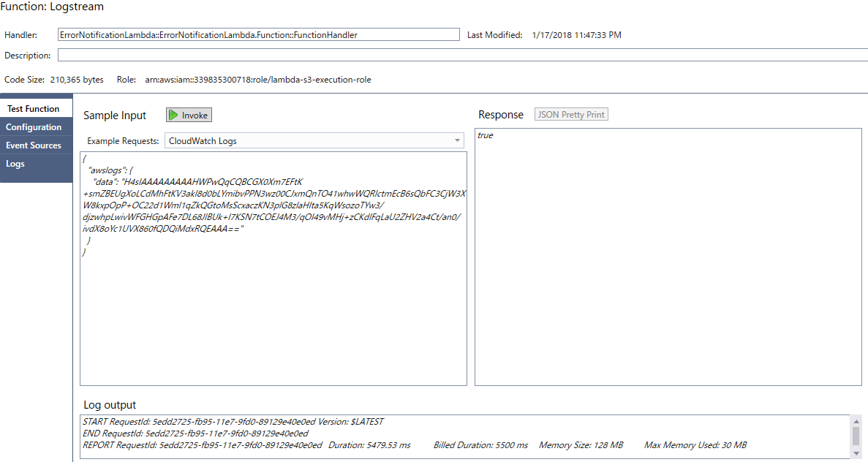Click the Duration: 5479.53 ms value

tap(369, 445)
